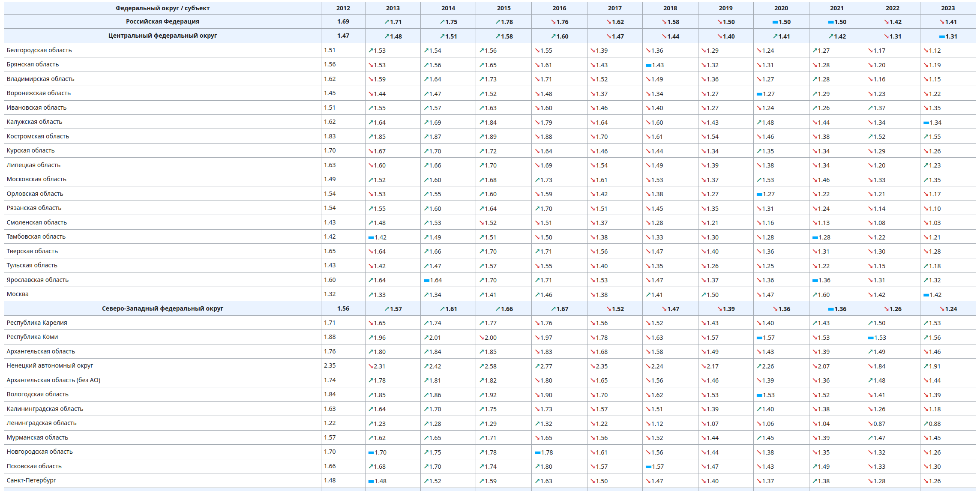980x491 pixels.
Task: Click the up arrow for Костромская область 2022
Action: click(x=870, y=137)
